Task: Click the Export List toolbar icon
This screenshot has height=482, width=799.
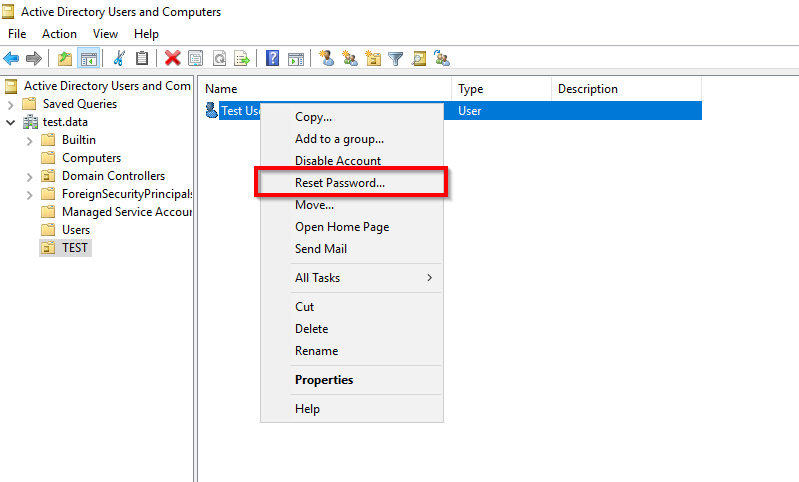Action: coord(242,58)
